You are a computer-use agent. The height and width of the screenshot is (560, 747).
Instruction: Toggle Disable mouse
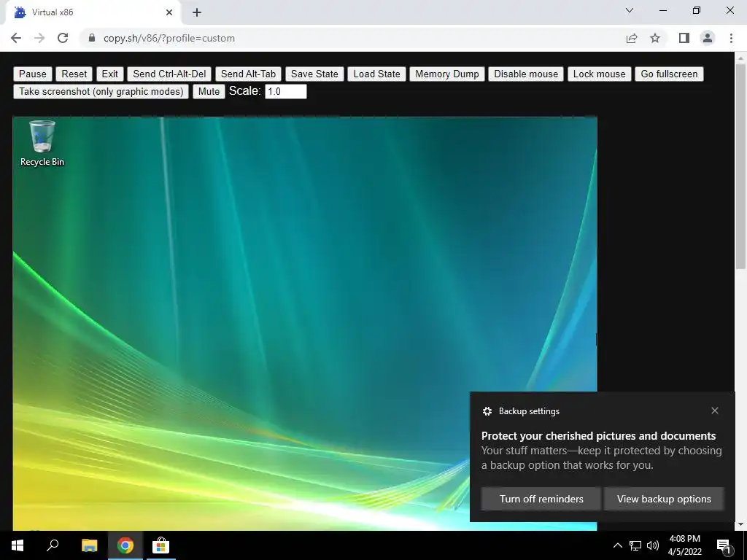point(526,74)
